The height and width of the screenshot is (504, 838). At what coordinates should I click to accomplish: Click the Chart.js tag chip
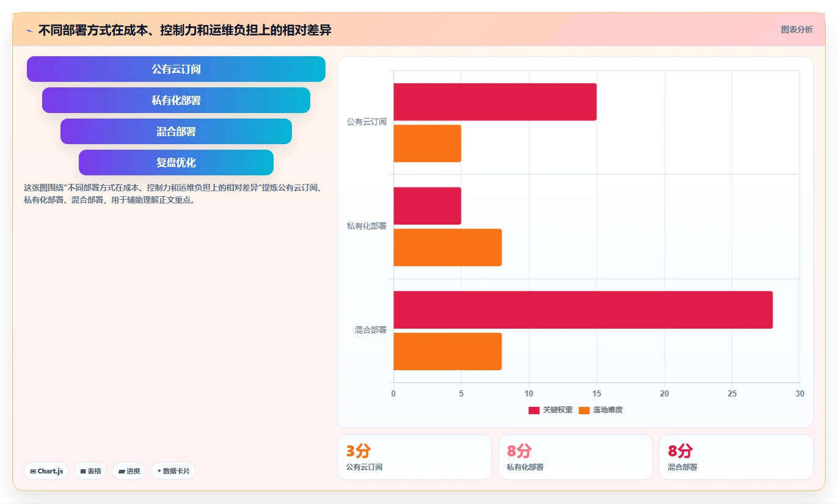pos(46,471)
